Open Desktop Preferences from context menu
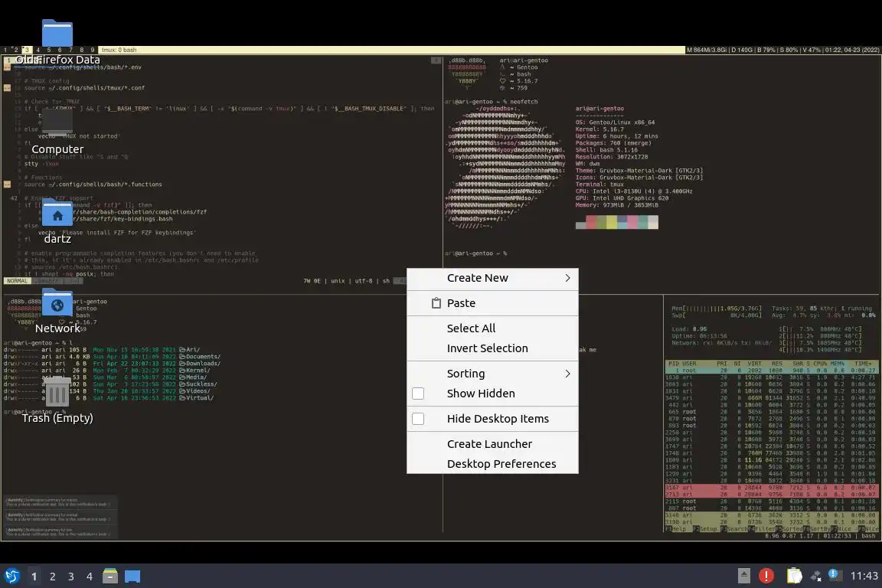The height and width of the screenshot is (588, 882). [492, 464]
